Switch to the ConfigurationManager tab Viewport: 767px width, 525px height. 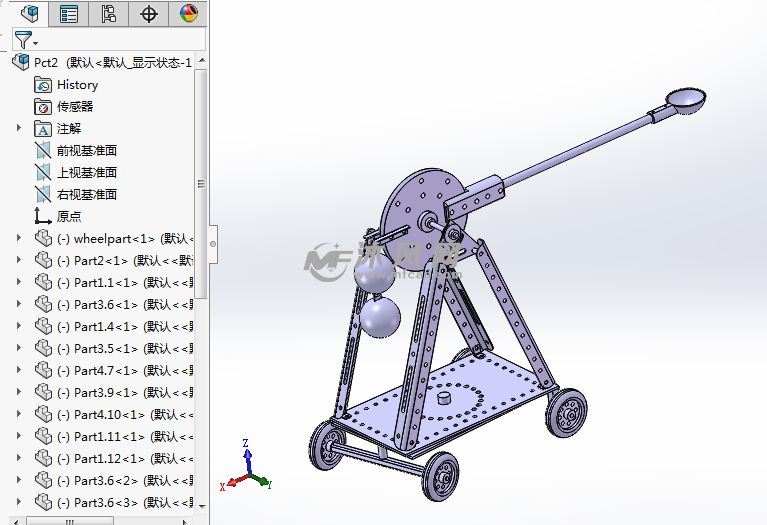click(x=109, y=13)
